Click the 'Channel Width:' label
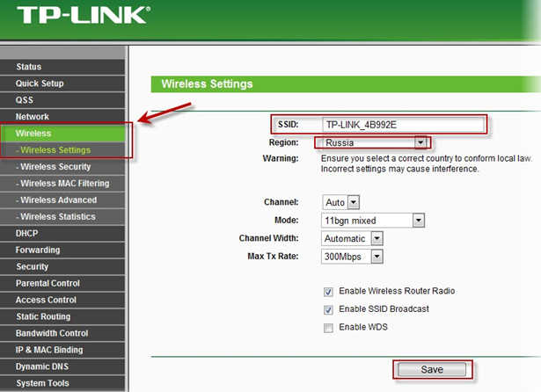Image resolution: width=541 pixels, height=392 pixels. (269, 238)
